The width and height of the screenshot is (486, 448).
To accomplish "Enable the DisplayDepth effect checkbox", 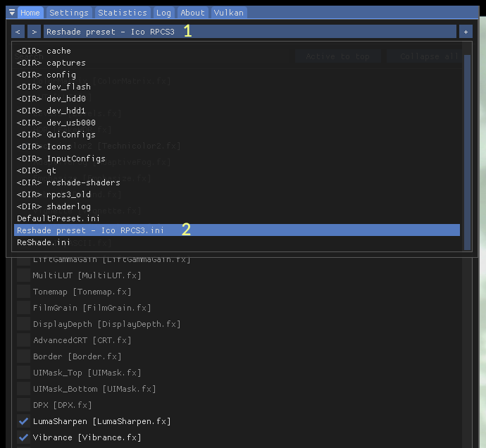I will pyautogui.click(x=23, y=324).
